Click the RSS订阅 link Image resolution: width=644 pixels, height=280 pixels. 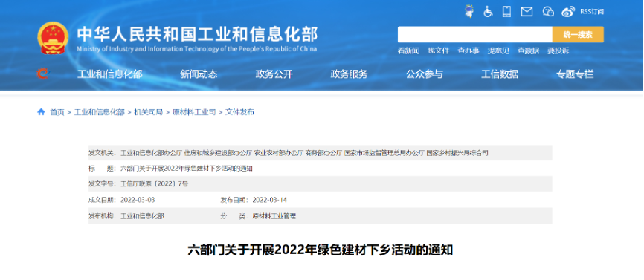pyautogui.click(x=592, y=12)
